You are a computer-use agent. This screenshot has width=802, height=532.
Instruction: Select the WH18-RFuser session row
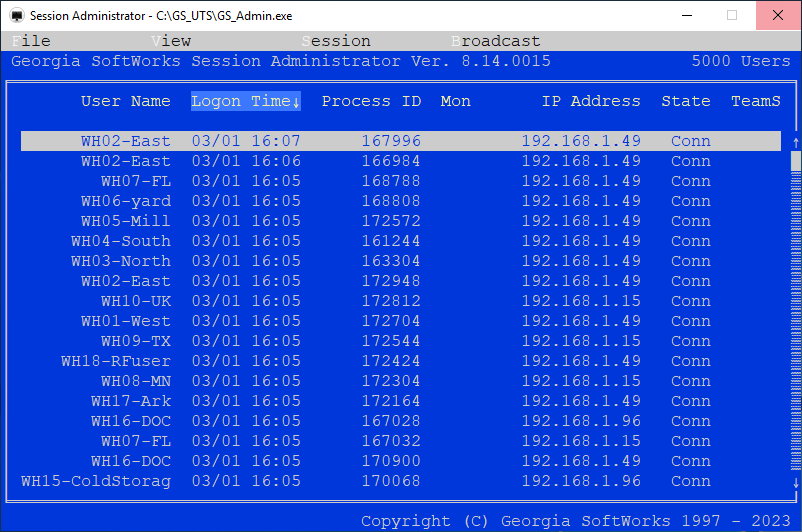tap(401, 361)
